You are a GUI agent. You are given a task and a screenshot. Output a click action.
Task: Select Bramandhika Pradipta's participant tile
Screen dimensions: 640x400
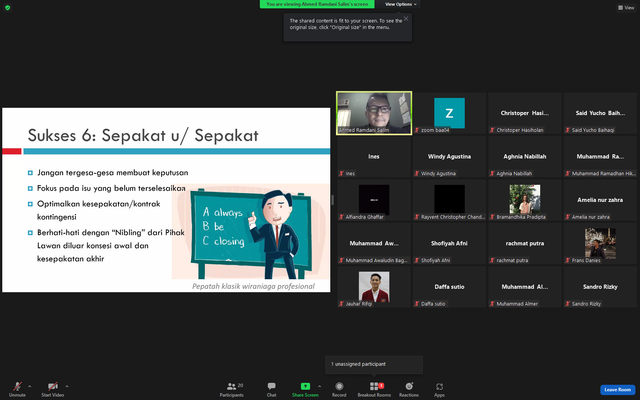pyautogui.click(x=524, y=200)
